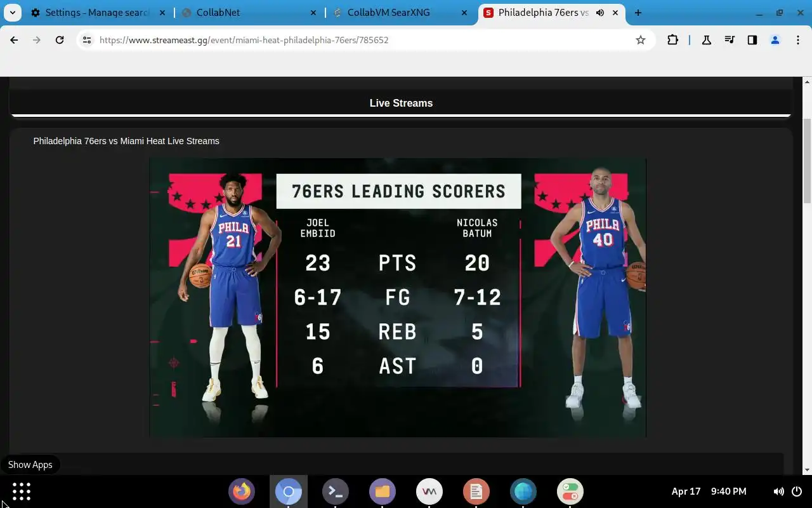Close the CollabVM SearXNG tab
The height and width of the screenshot is (508, 812).
464,13
